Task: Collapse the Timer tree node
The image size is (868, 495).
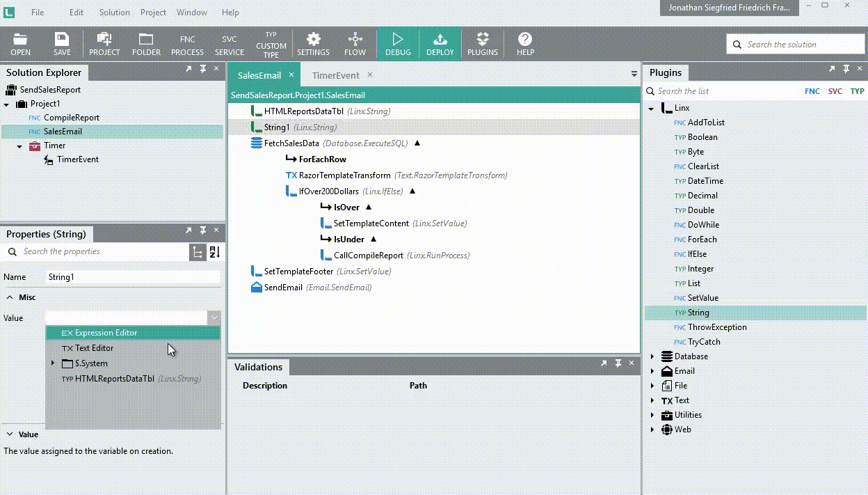Action: tap(20, 146)
